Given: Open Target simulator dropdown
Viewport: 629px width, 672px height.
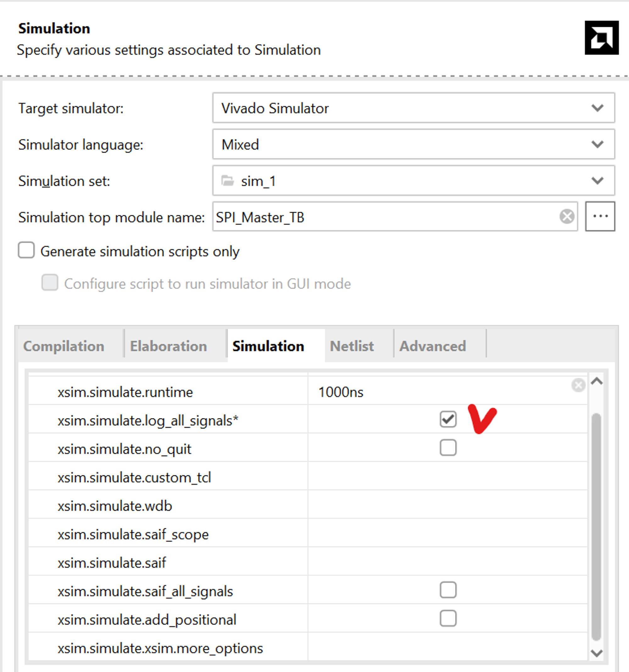Looking at the screenshot, I should click(597, 108).
